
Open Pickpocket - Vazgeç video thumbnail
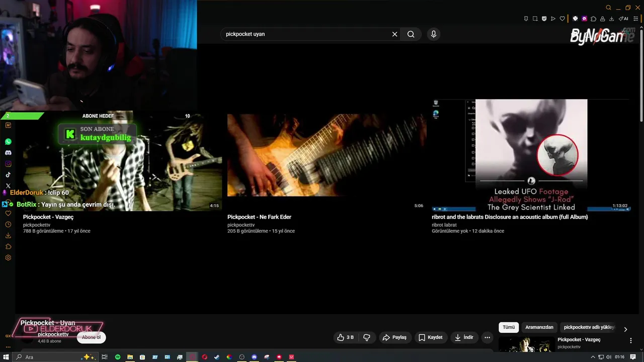(x=122, y=160)
